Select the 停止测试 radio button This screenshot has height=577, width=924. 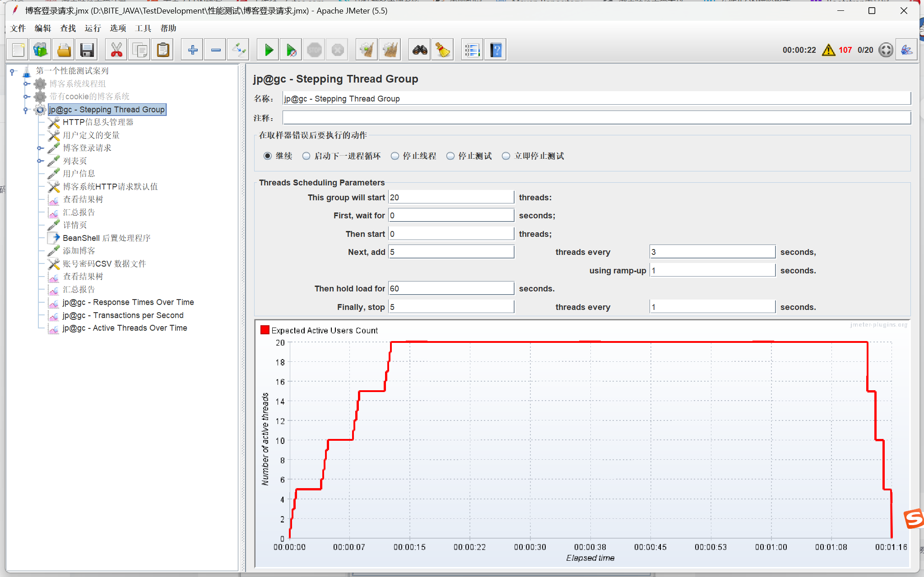450,156
